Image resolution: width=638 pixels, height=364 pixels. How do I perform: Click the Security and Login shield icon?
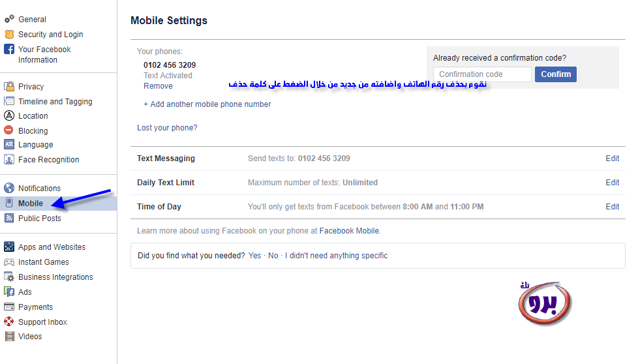pos(9,35)
